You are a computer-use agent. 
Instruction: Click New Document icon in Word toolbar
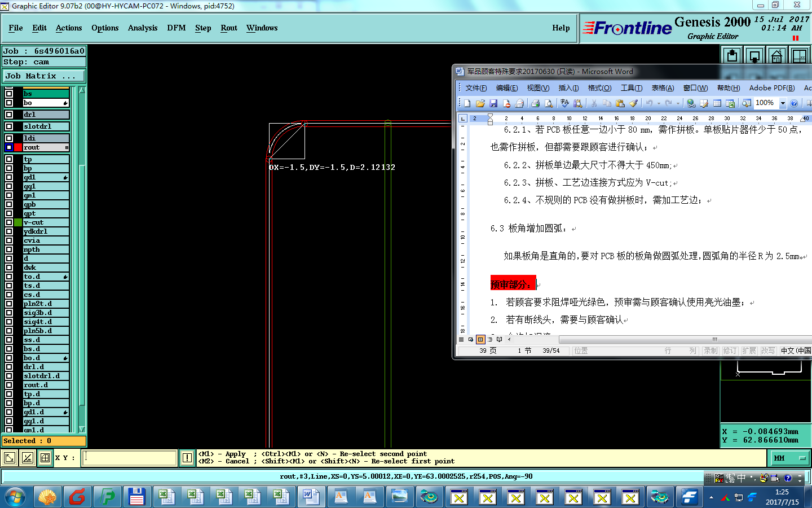467,103
